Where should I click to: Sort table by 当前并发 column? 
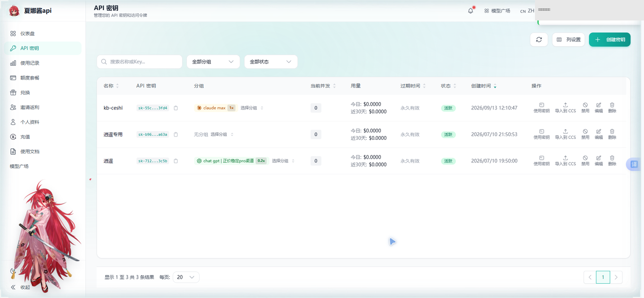323,86
